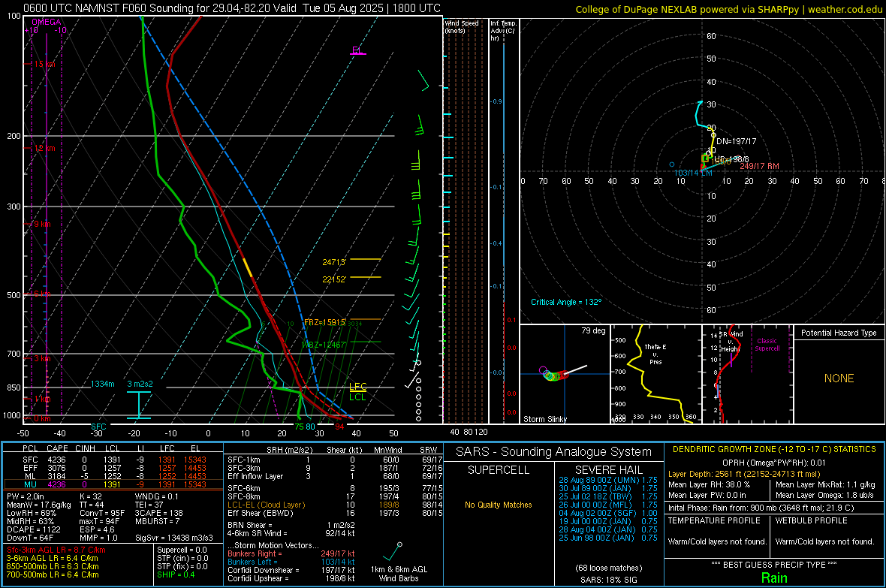Viewport: 886px width, 588px height.
Task: Click the 103/14 LM storm motion label
Action: [693, 173]
